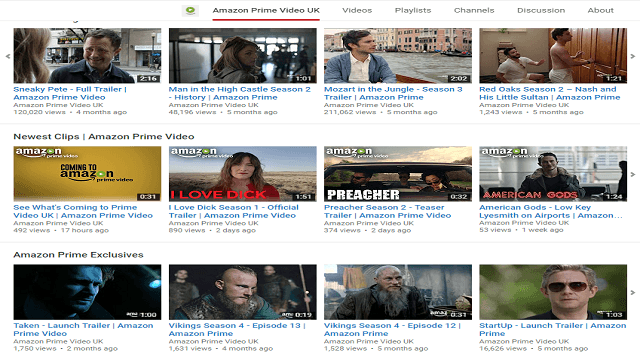Click the channel avatar icon
This screenshot has width=640, height=360.
[190, 10]
